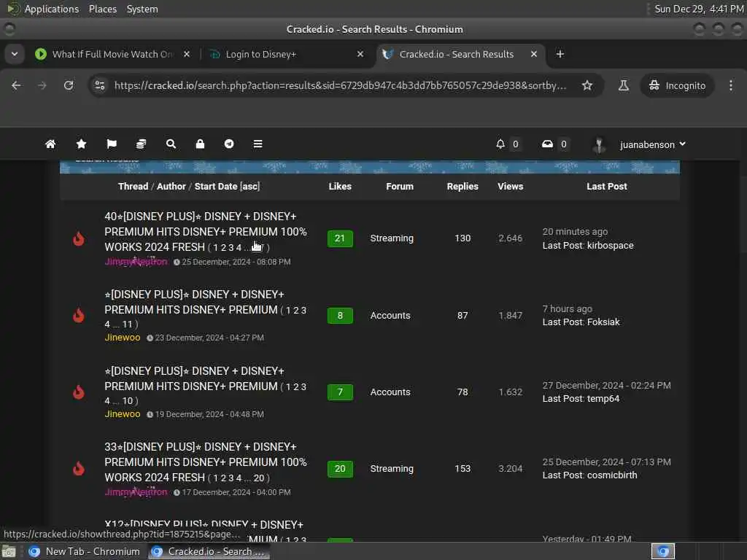This screenshot has height=560, width=747.
Task: Close the Login to Disney+ tab
Action: [360, 54]
